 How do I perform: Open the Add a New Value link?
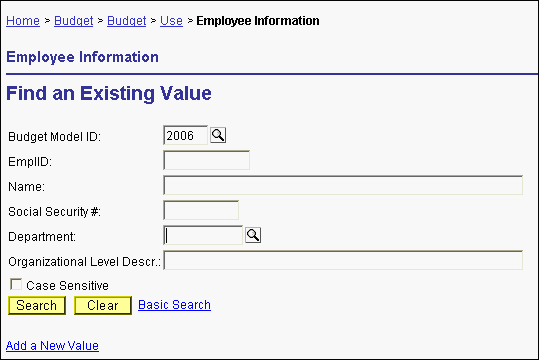52,345
